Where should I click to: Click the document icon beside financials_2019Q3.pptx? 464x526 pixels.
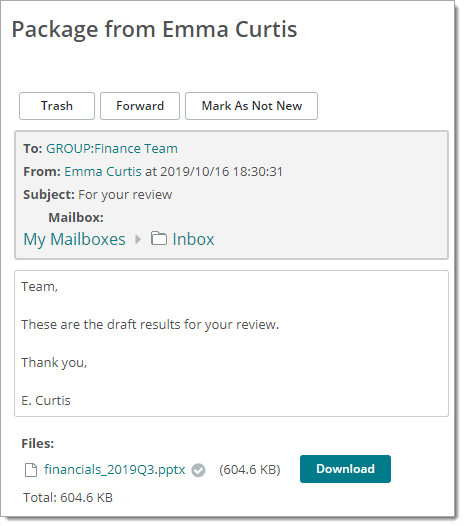[x=31, y=470]
